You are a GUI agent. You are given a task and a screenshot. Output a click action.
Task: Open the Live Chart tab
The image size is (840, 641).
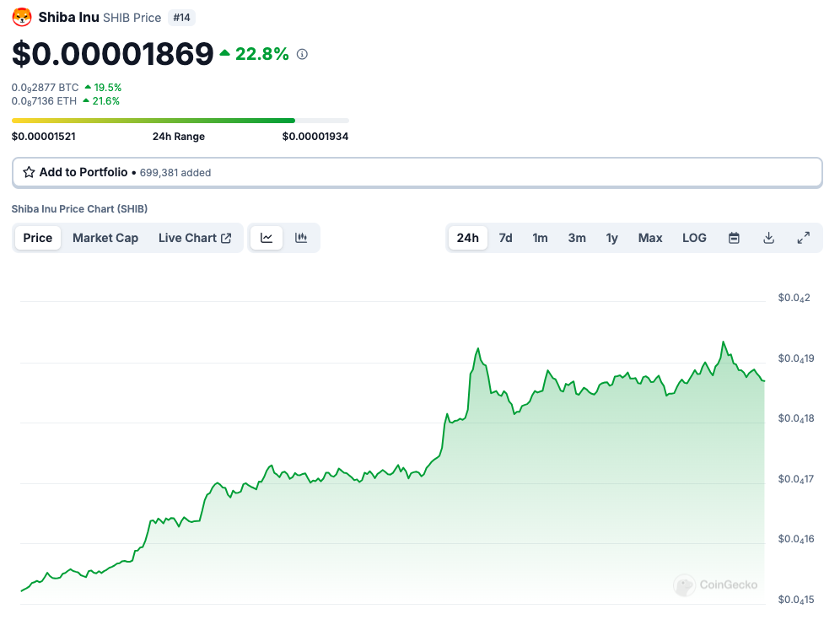[195, 238]
